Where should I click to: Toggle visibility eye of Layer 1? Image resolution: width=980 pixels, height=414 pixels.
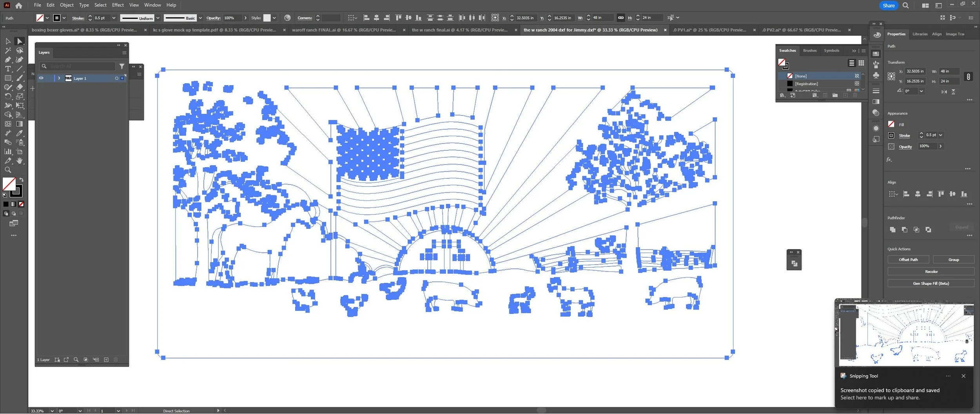[x=41, y=78]
